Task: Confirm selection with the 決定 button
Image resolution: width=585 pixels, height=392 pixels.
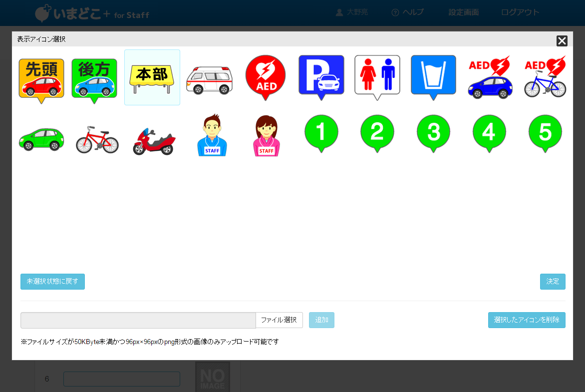Action: pos(553,282)
